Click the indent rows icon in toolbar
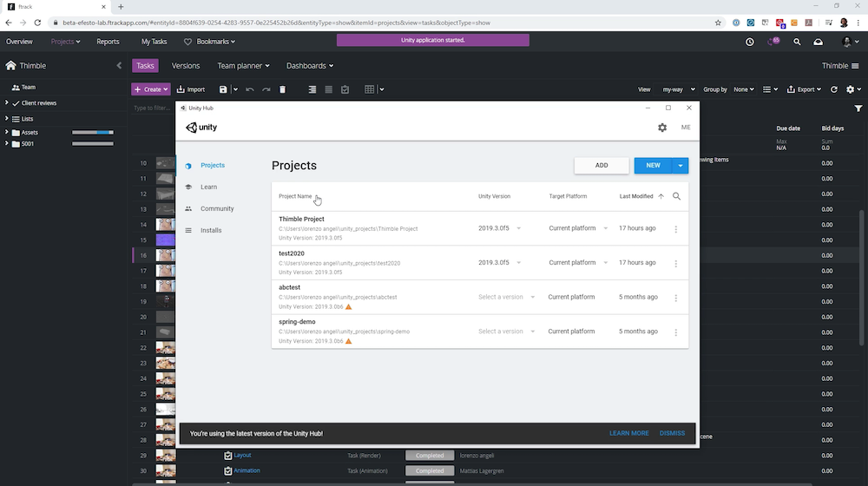 312,89
